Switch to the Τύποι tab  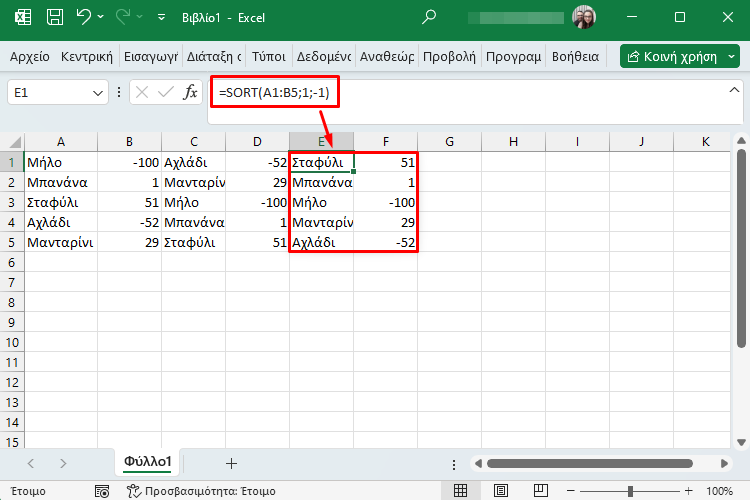(268, 56)
